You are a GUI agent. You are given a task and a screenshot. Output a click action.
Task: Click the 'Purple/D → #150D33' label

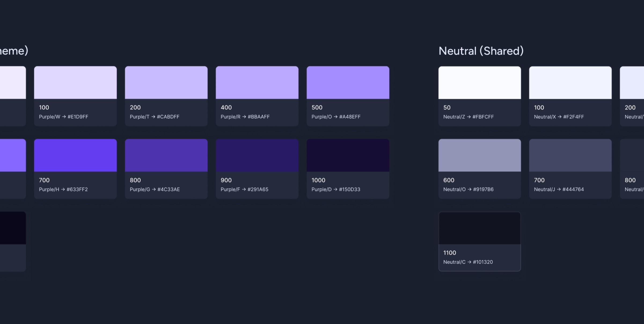pyautogui.click(x=336, y=189)
